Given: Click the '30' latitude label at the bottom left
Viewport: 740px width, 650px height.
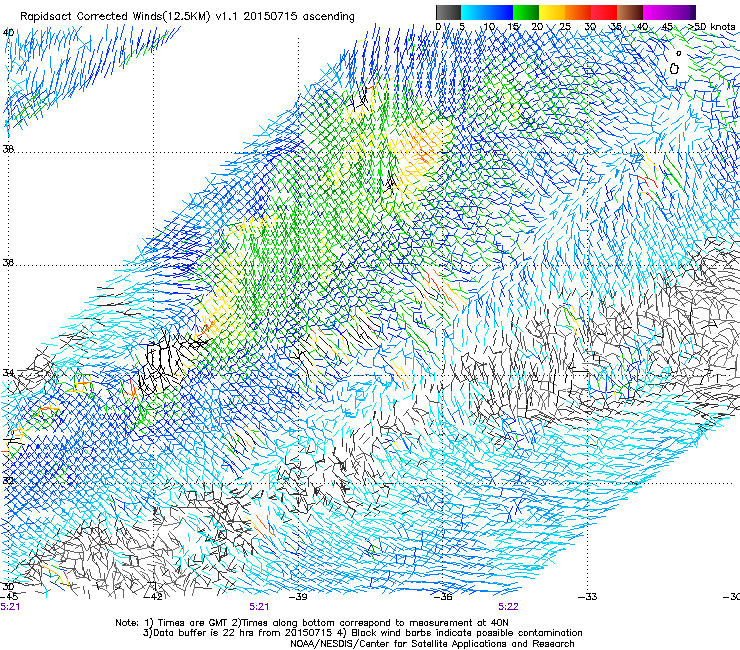Looking at the screenshot, I should coord(8,586).
